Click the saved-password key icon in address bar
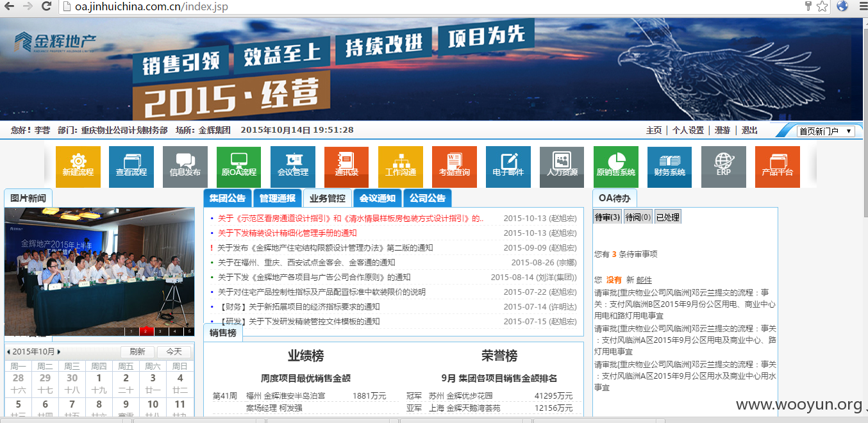Viewport: 868px width, 423px height. [808, 6]
